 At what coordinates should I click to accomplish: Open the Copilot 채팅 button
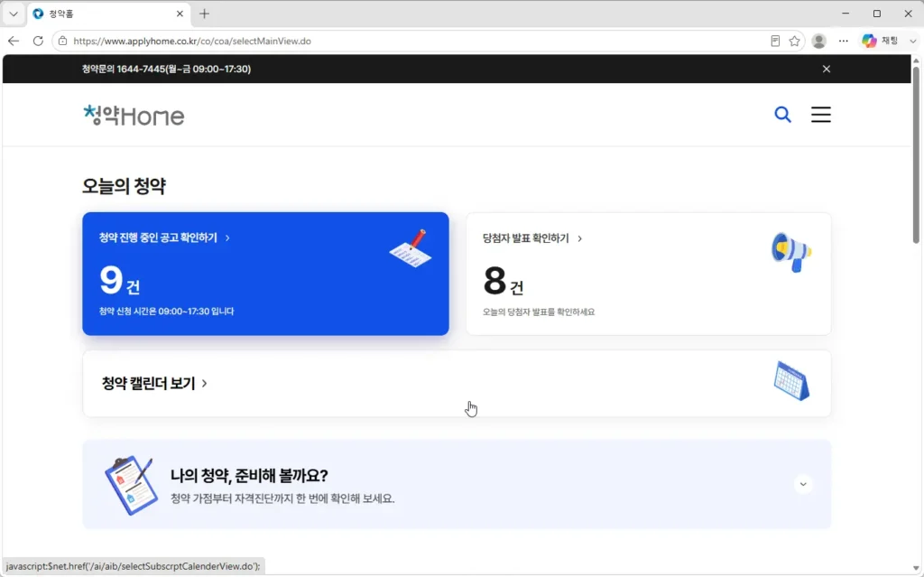pyautogui.click(x=880, y=41)
